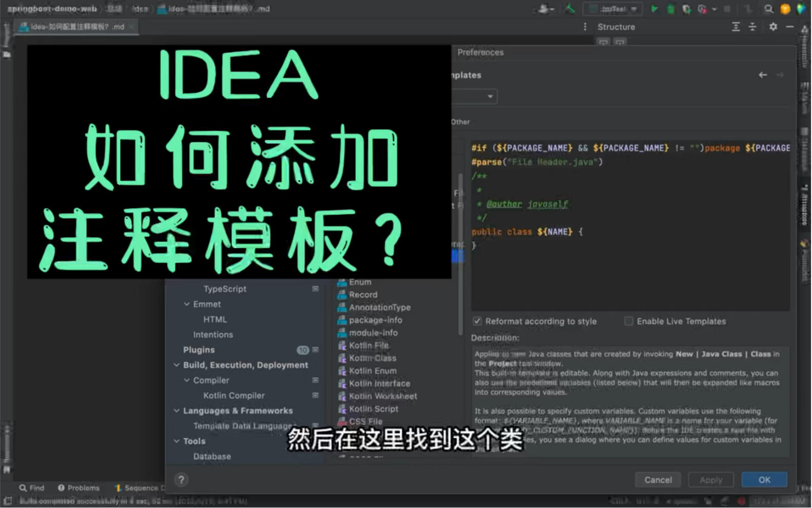
Task: Click inside the template code editor
Action: coord(631,226)
